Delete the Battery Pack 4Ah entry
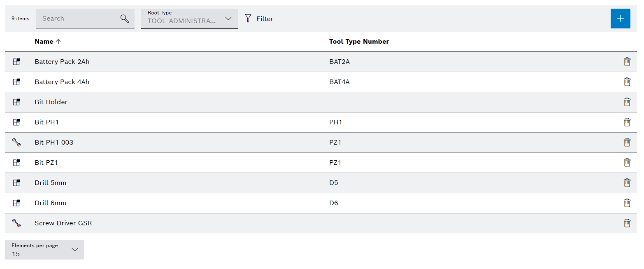Screen dimensions: 644x269 tap(627, 82)
